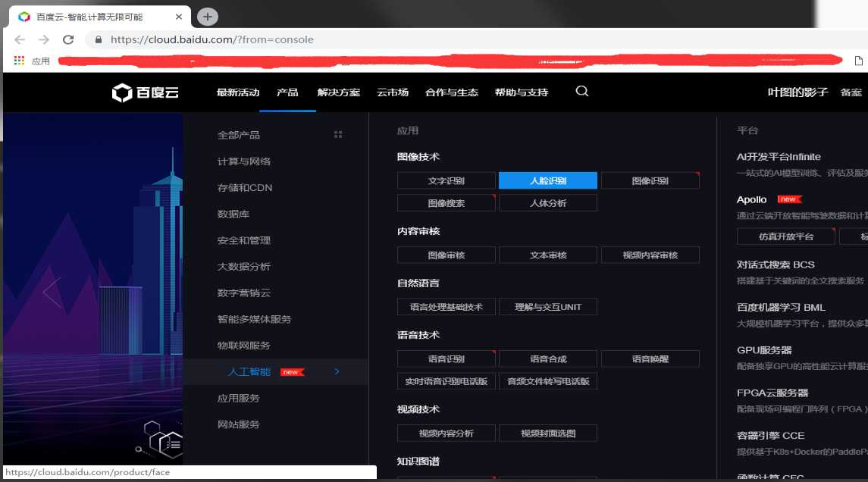
Task: Click the padlock site security icon
Action: [99, 40]
